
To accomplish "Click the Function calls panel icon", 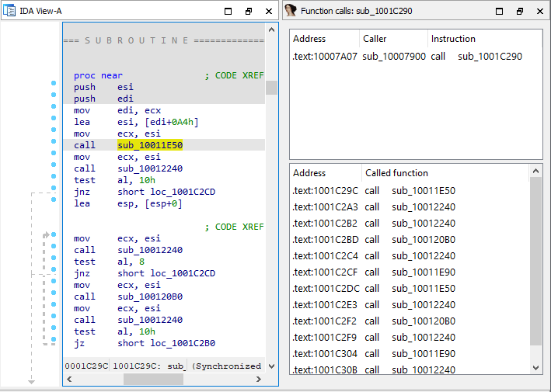I will pos(291,11).
